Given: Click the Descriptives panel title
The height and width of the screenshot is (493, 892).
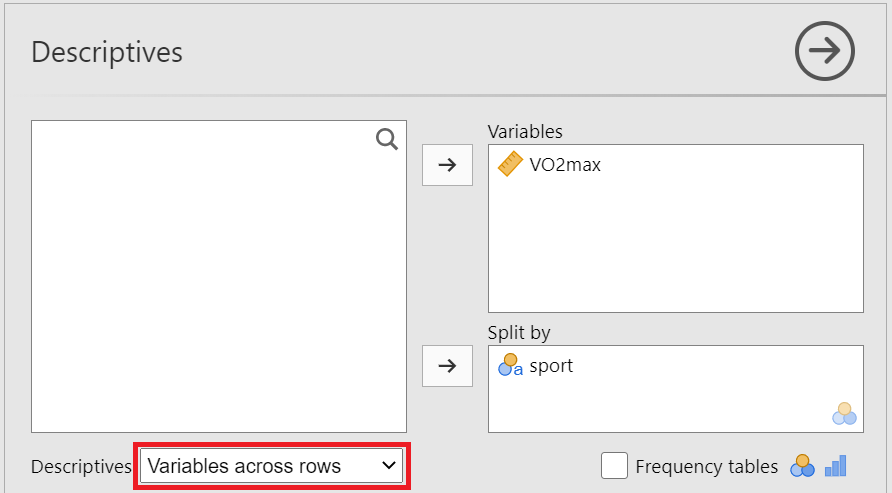Looking at the screenshot, I should (107, 52).
